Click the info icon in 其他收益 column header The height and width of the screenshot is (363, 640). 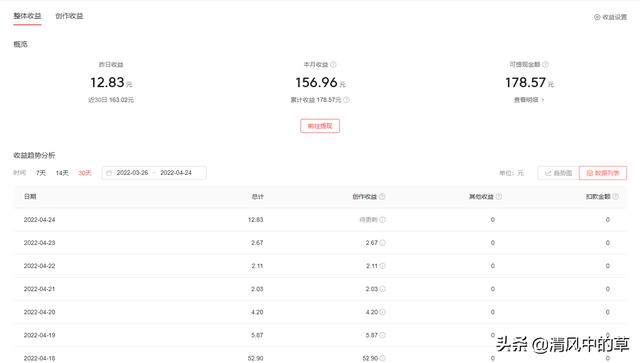click(x=499, y=197)
